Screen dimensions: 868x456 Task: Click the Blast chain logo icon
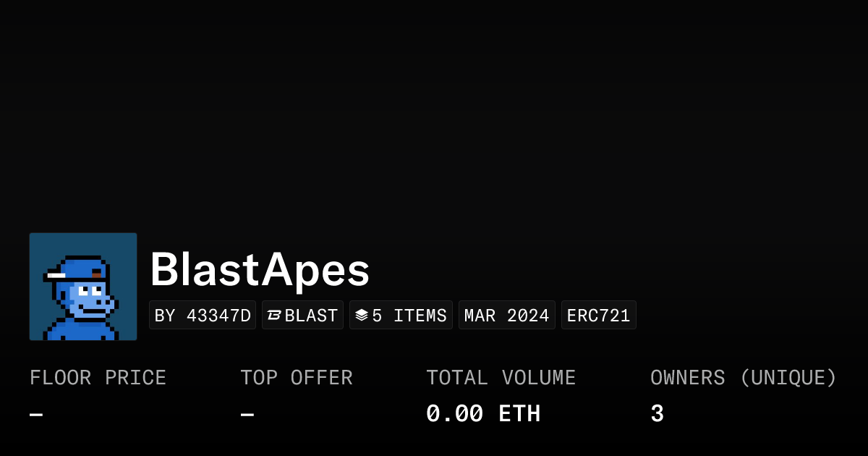coord(274,316)
